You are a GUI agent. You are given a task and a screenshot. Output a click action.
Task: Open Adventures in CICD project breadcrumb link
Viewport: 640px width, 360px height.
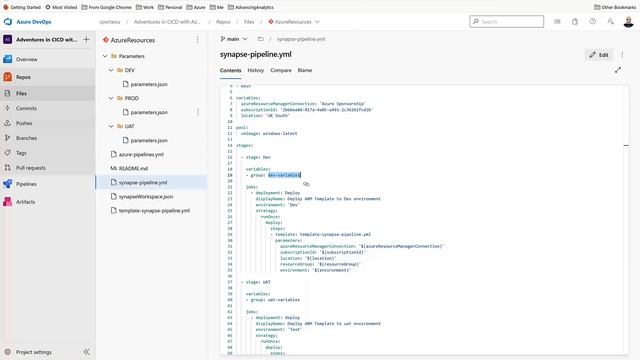(x=167, y=22)
